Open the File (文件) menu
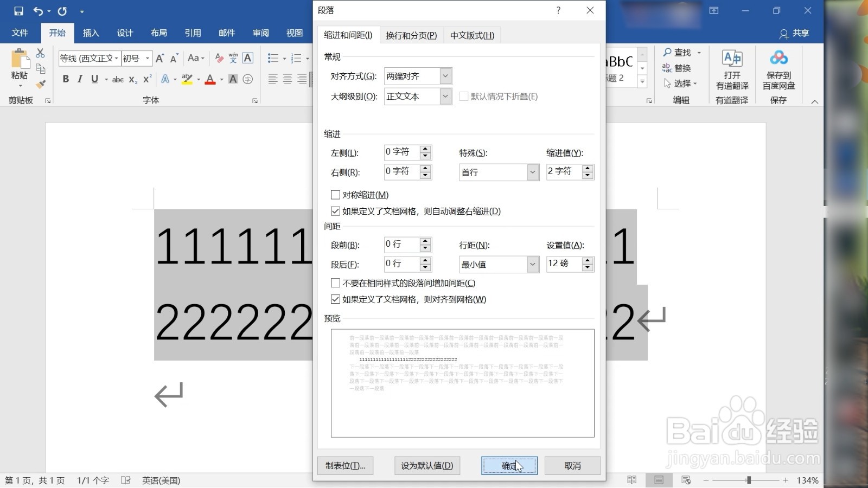868x488 pixels. click(x=20, y=33)
